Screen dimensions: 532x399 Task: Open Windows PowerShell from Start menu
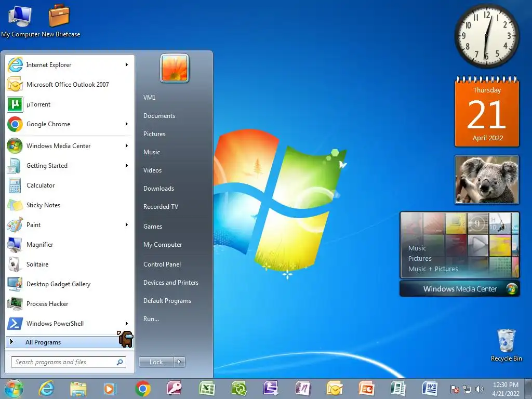point(70,323)
